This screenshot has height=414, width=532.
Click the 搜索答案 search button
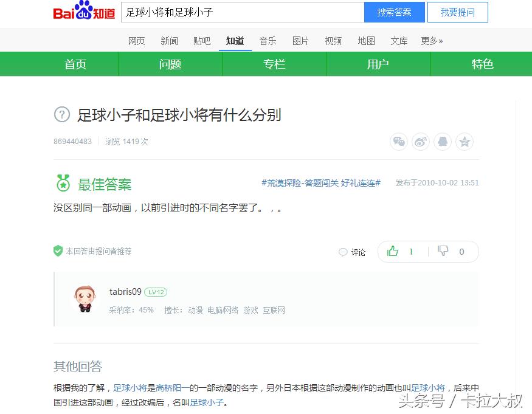(394, 12)
